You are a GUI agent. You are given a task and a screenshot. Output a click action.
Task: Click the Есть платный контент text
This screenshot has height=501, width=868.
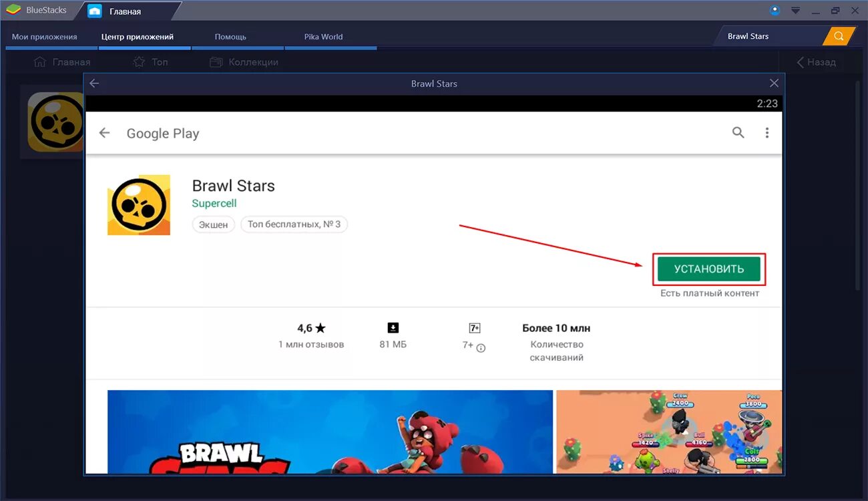(x=710, y=293)
